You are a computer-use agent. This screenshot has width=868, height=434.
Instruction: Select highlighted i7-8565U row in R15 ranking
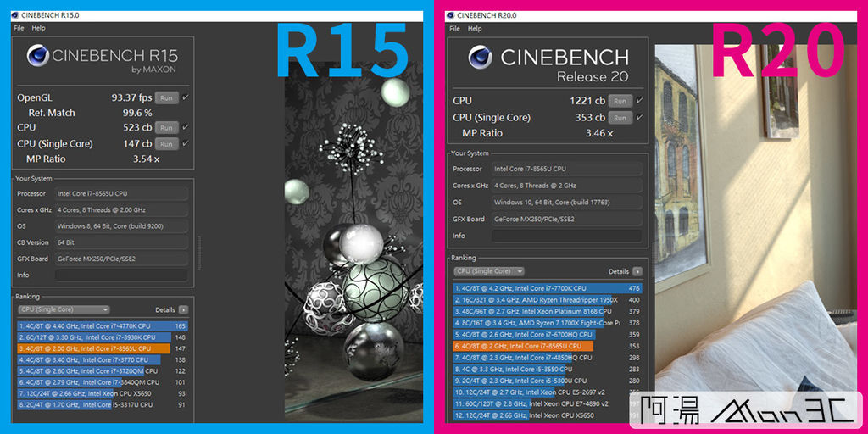103,348
